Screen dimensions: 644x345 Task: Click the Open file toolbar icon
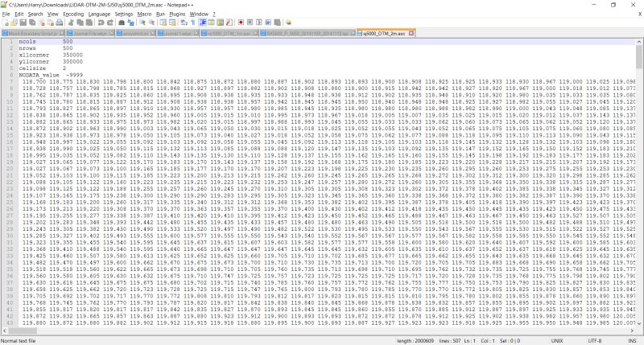[x=14, y=23]
